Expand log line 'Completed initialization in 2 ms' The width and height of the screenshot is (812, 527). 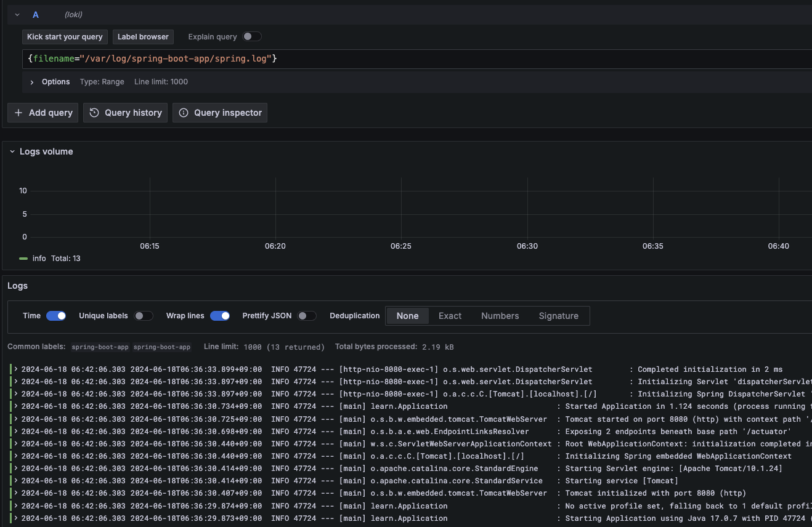coord(16,369)
